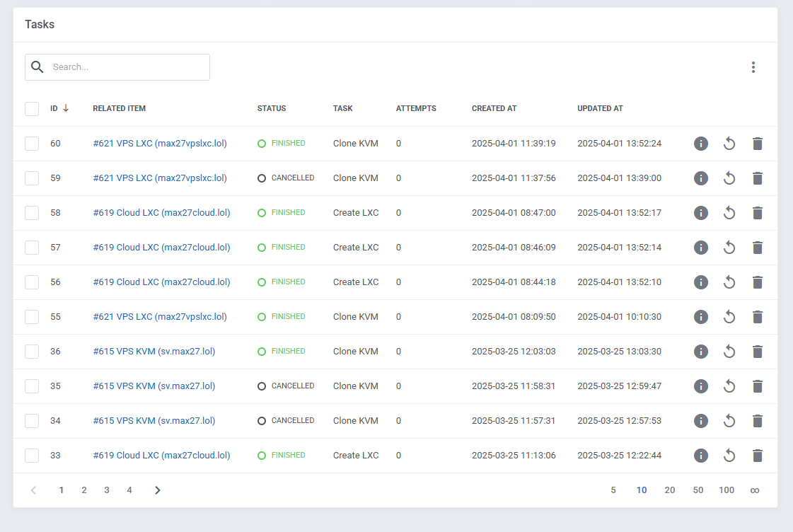Open #619 Cloud LXC link in task 58
Image resolution: width=793 pixels, height=532 pixels.
point(161,213)
